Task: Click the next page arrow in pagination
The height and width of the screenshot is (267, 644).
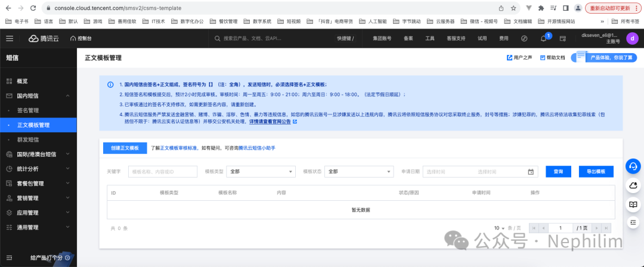Action: click(x=596, y=228)
